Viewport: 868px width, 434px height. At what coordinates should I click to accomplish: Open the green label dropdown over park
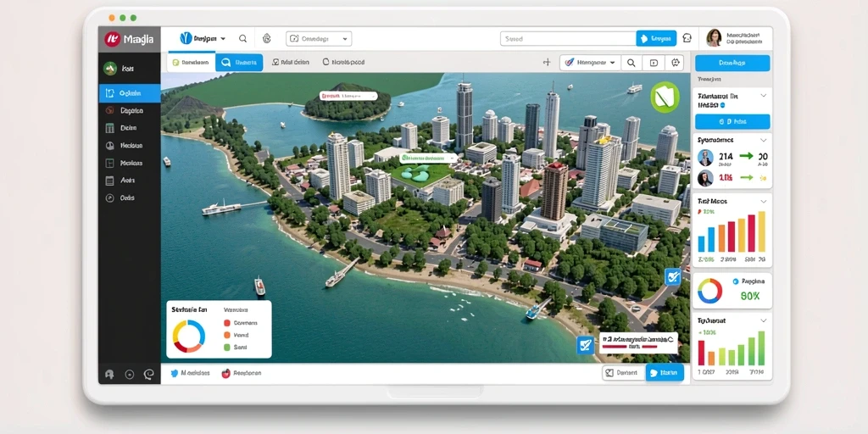[430, 158]
